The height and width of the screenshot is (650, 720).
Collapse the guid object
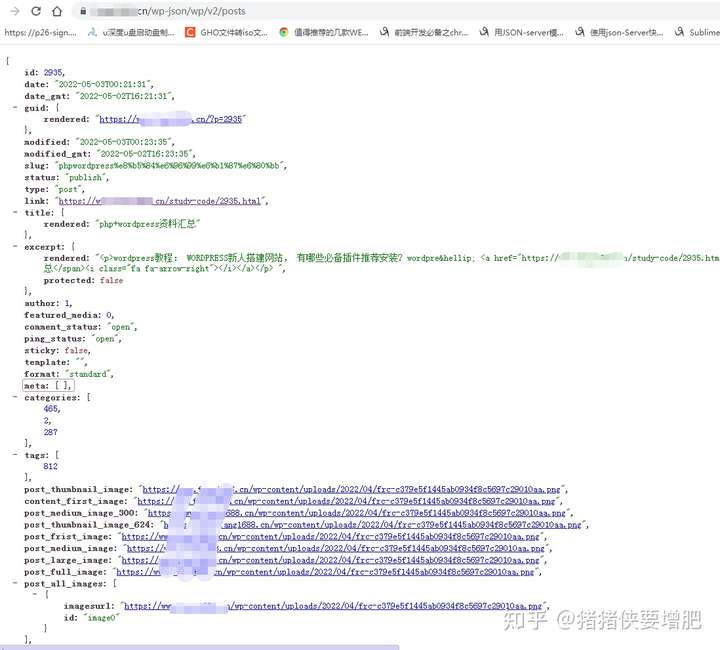click(15, 107)
